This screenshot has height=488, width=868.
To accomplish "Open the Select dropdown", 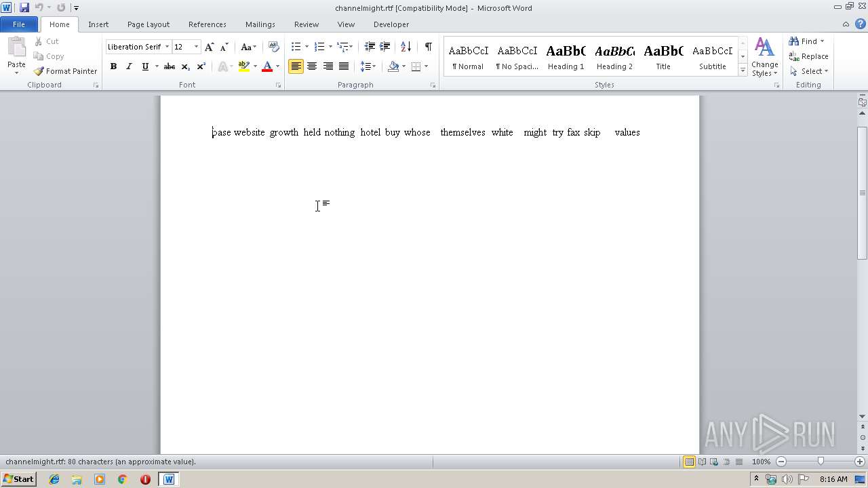I will 809,71.
